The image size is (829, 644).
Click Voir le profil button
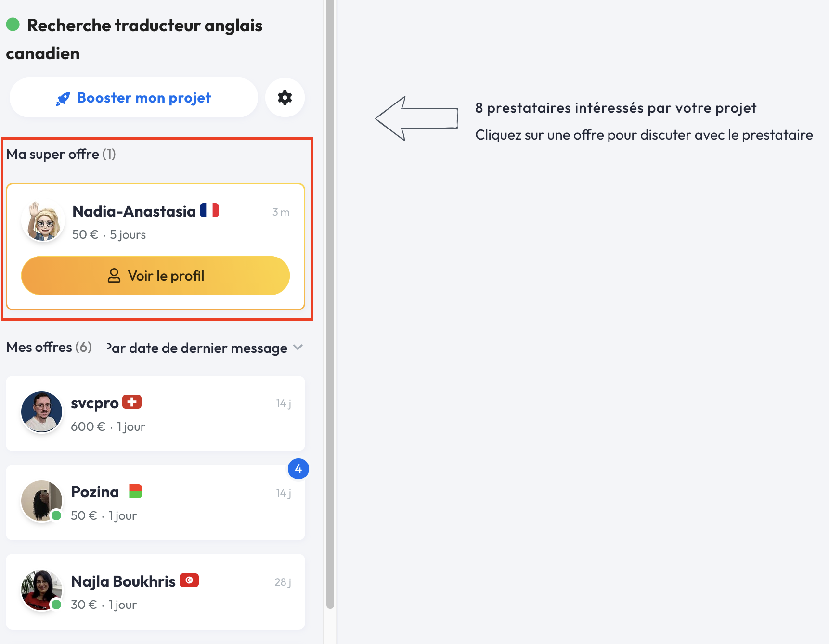click(155, 276)
